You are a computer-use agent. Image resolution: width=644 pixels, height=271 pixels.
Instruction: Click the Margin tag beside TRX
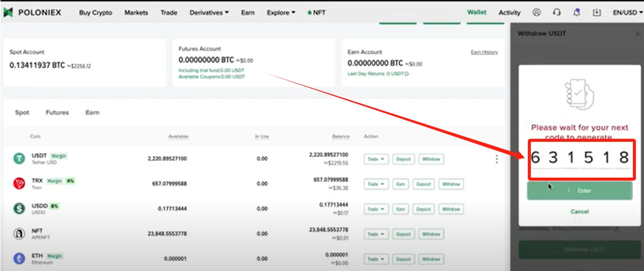(55, 181)
